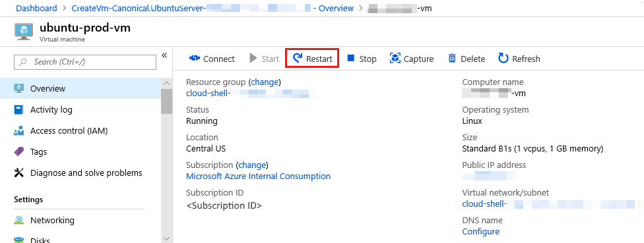This screenshot has height=243, width=644.
Task: Click sidebar scrollbar down arrow
Action: [166, 238]
